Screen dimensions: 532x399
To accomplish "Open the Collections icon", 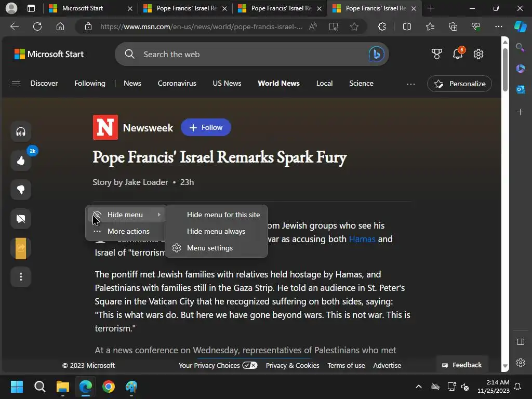I will click(453, 26).
